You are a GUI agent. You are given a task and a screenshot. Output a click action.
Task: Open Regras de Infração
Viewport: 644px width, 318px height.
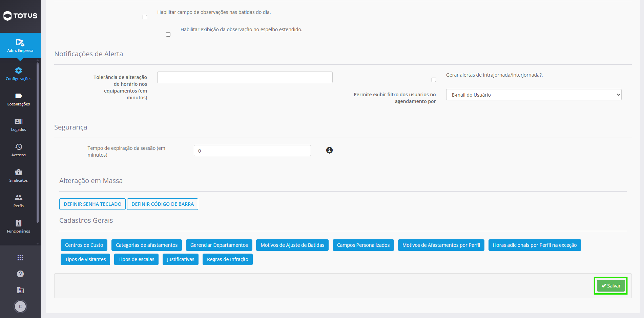pos(228,259)
